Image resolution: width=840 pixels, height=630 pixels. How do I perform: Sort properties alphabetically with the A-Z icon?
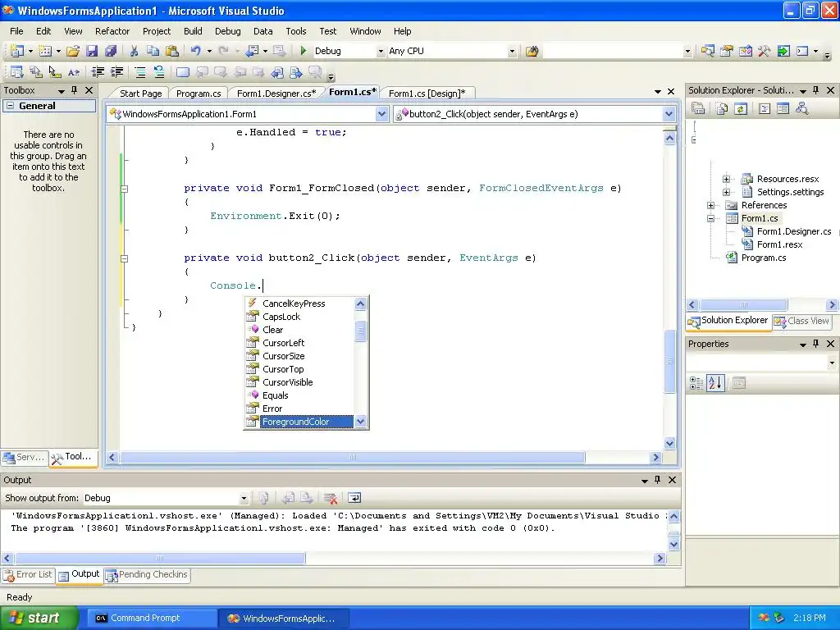715,383
